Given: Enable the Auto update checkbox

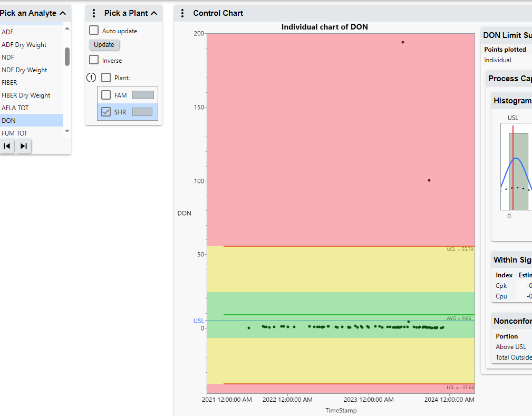Looking at the screenshot, I should [94, 31].
